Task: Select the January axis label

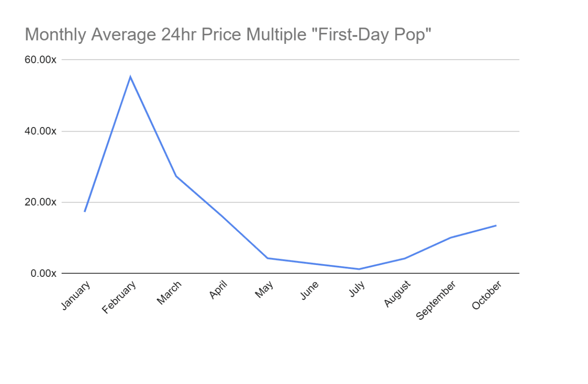Action: pos(76,295)
